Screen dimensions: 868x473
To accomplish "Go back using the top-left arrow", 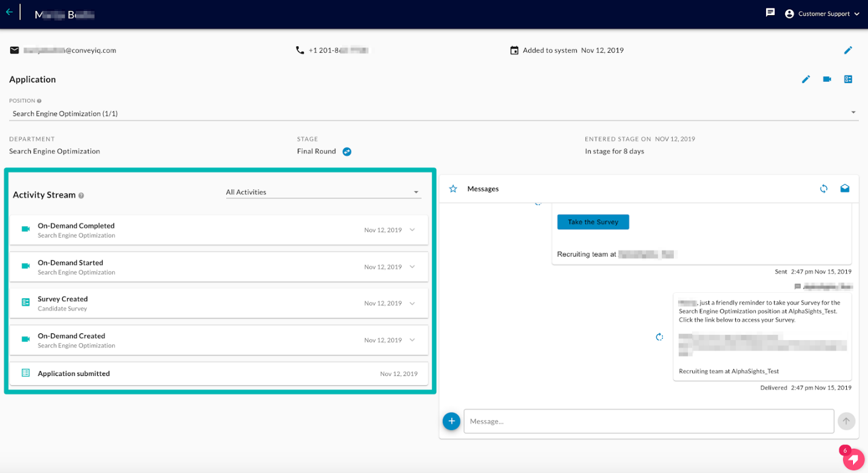I will click(x=9, y=12).
